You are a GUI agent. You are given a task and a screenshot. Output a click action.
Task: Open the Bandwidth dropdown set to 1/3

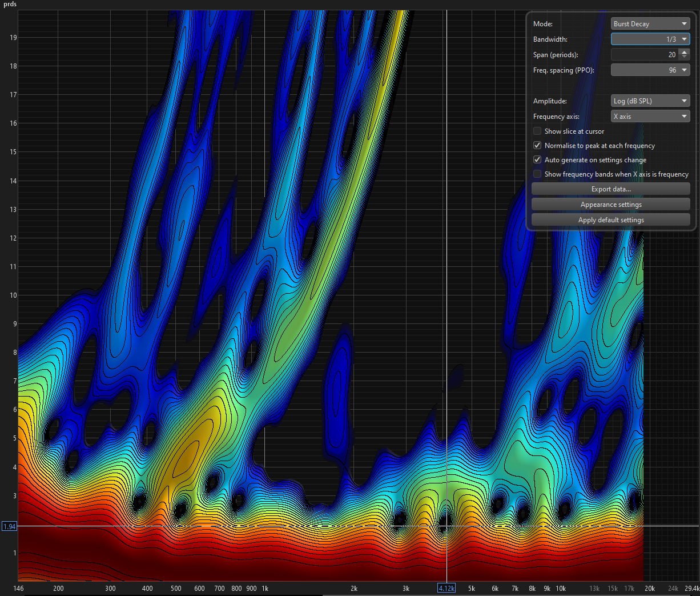click(x=650, y=39)
